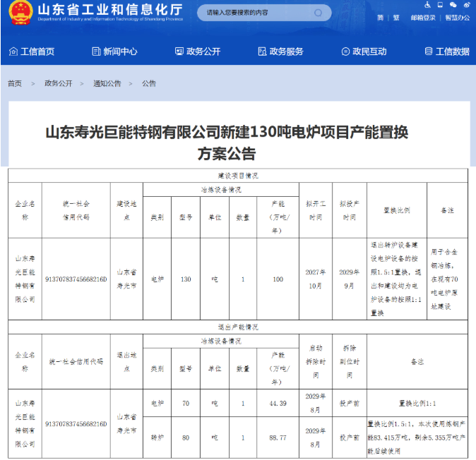Click the capacity cell 88.77
This screenshot has width=476, height=460.
pos(278,437)
